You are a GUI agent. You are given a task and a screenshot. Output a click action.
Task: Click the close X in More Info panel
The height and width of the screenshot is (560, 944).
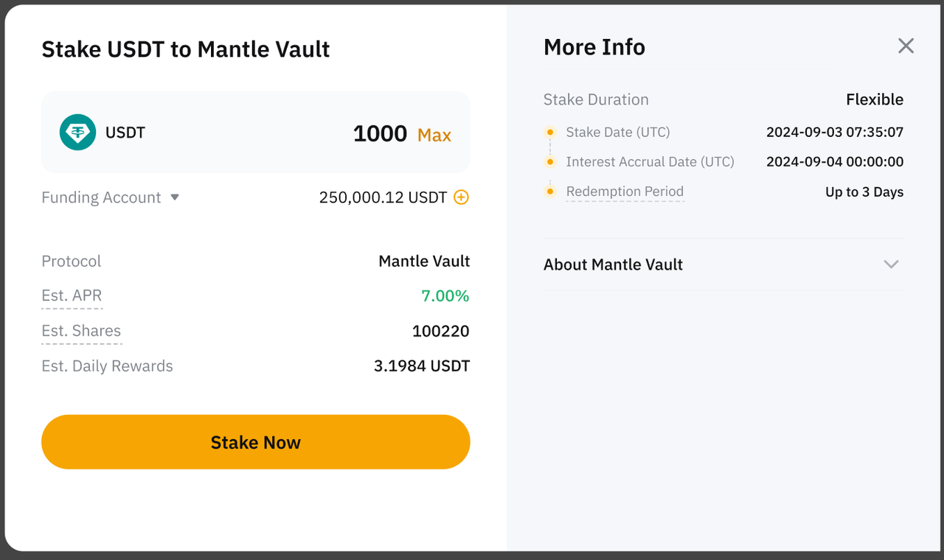pyautogui.click(x=906, y=46)
